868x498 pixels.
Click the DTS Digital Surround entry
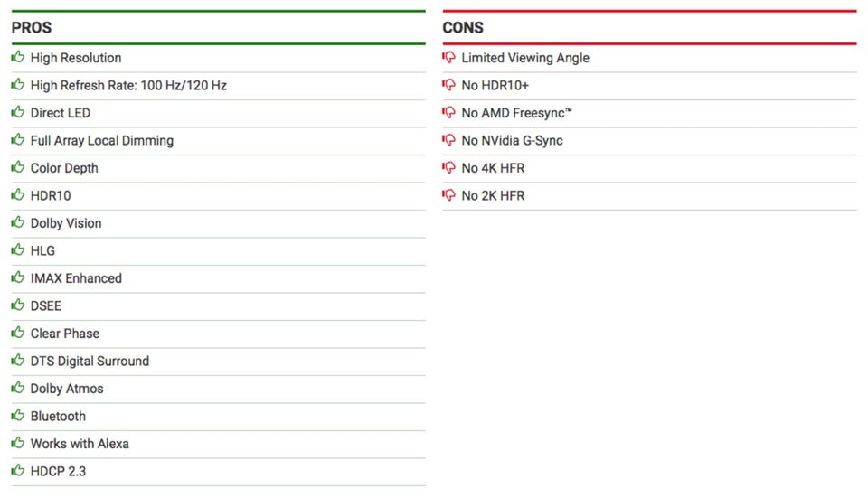[90, 361]
